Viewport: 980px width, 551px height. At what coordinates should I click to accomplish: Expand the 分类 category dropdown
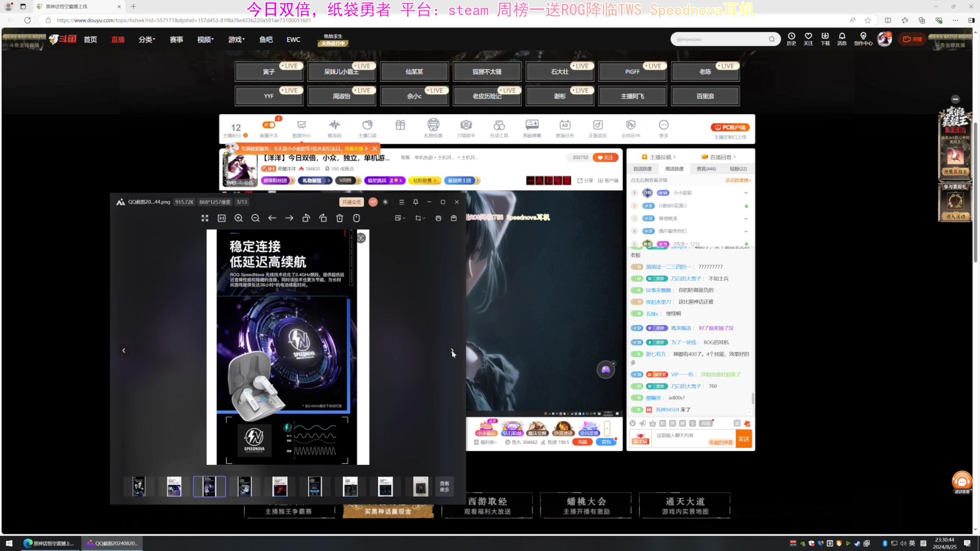pos(147,39)
